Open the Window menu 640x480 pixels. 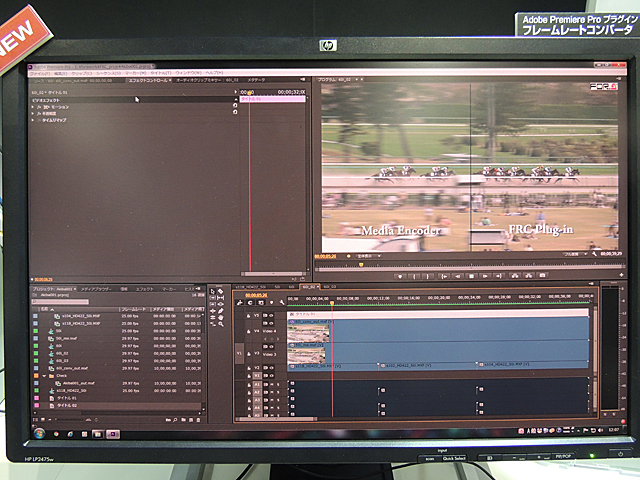tap(188, 73)
